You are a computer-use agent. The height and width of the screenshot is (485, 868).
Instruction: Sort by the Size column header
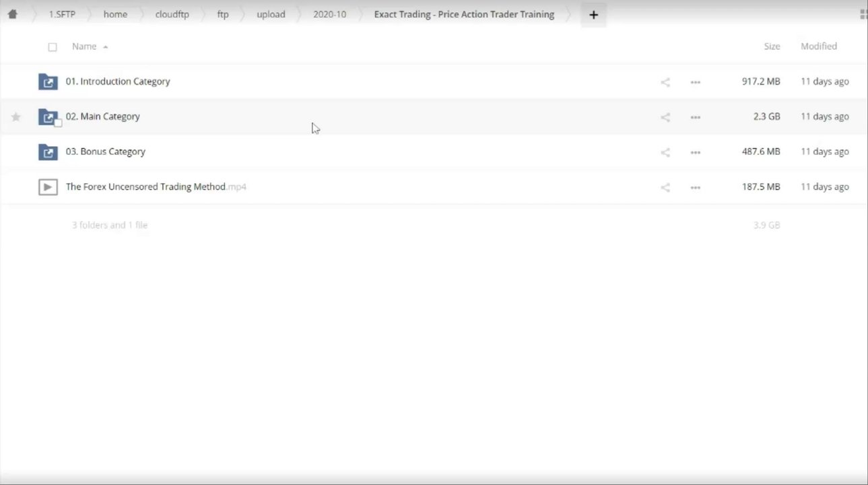772,46
